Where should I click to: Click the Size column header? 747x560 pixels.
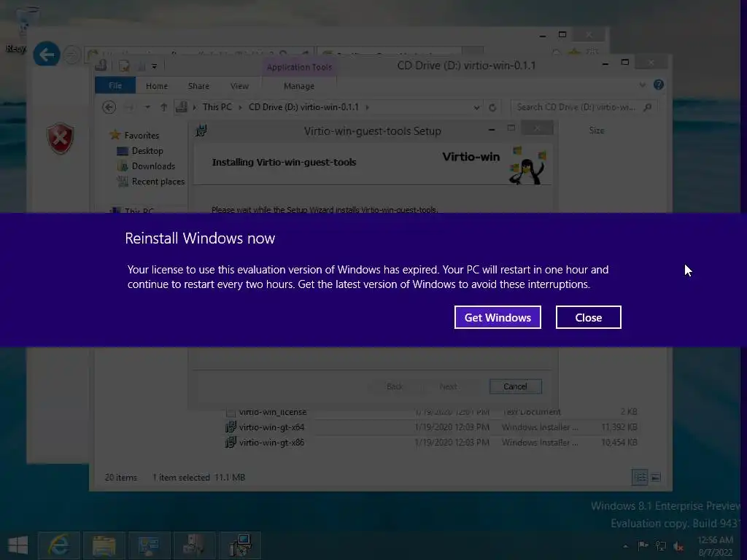point(597,131)
